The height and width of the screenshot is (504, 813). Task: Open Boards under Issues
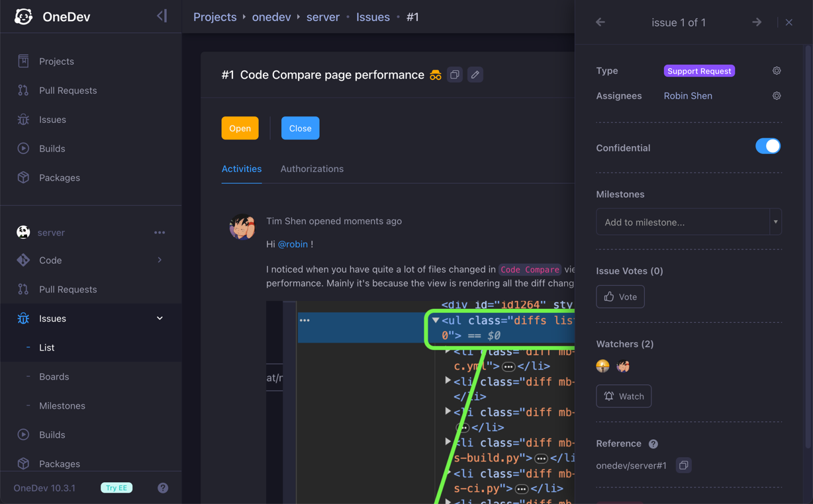pos(54,377)
